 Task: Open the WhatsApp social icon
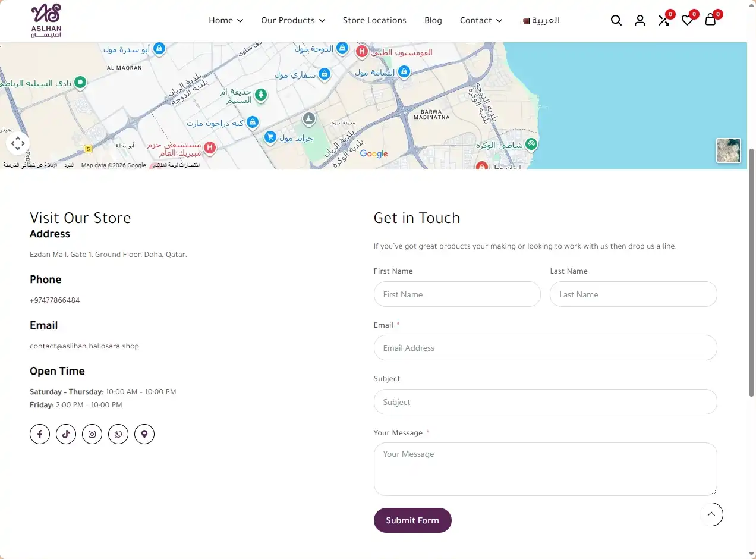point(118,434)
